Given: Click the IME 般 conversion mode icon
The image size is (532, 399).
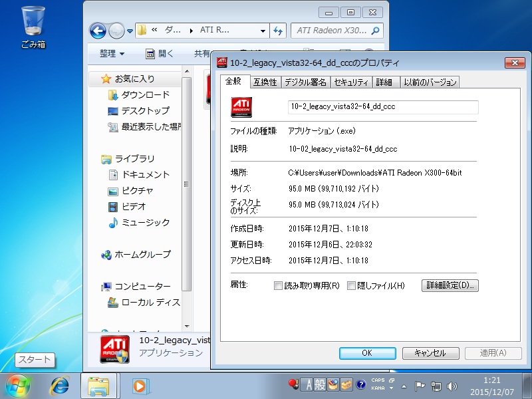Looking at the screenshot, I should click(x=320, y=385).
